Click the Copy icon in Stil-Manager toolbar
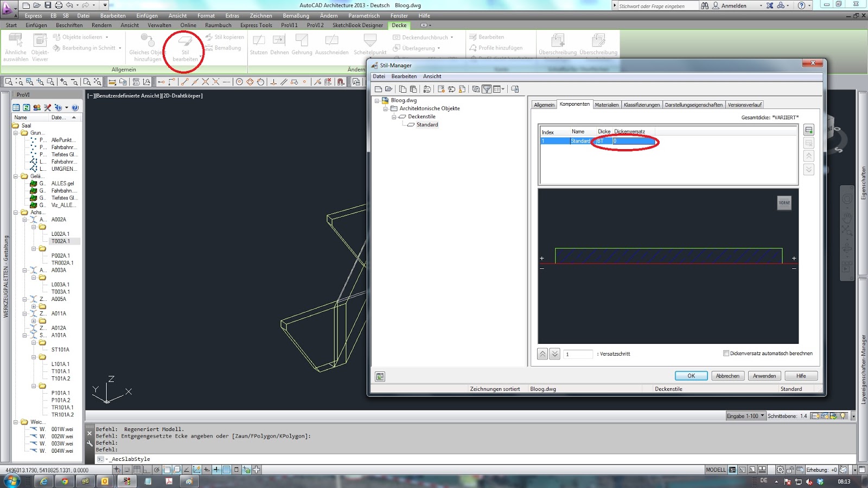The width and height of the screenshot is (868, 488). 403,89
